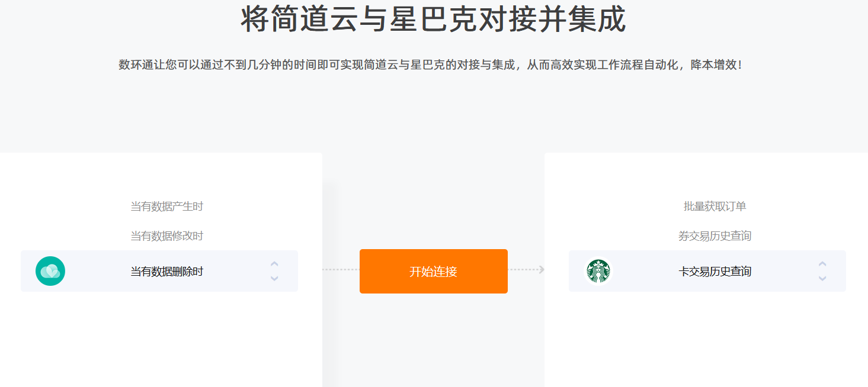
Task: Select the 当有数据修改时 trigger option
Action: click(167, 236)
